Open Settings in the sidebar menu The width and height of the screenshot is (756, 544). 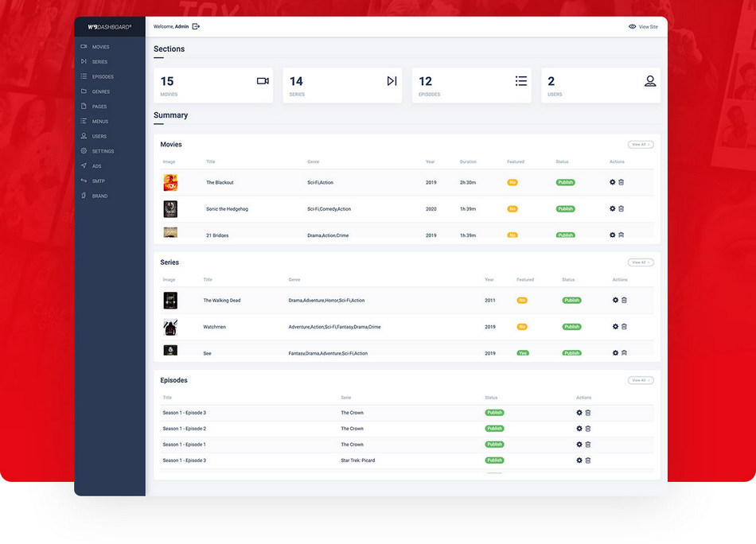[103, 151]
